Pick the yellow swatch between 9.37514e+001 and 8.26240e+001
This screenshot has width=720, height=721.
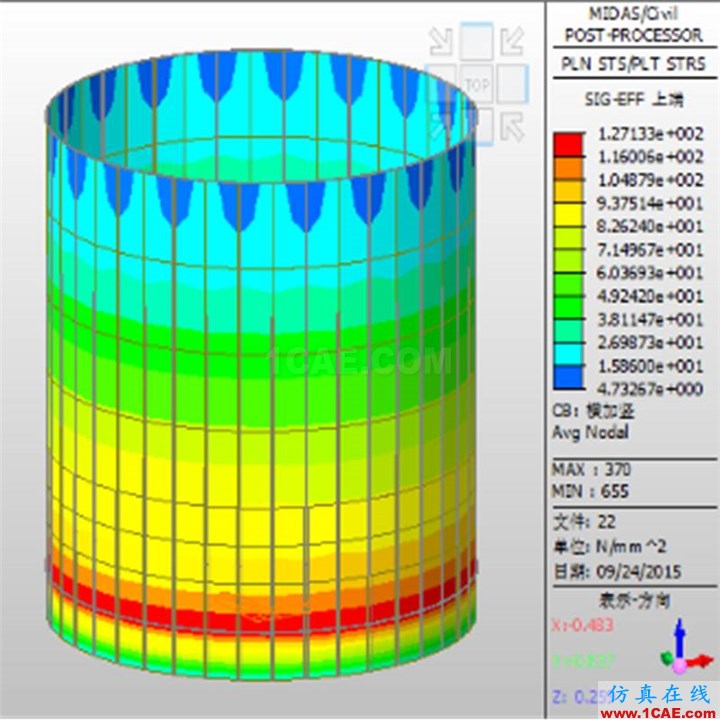tap(568, 215)
